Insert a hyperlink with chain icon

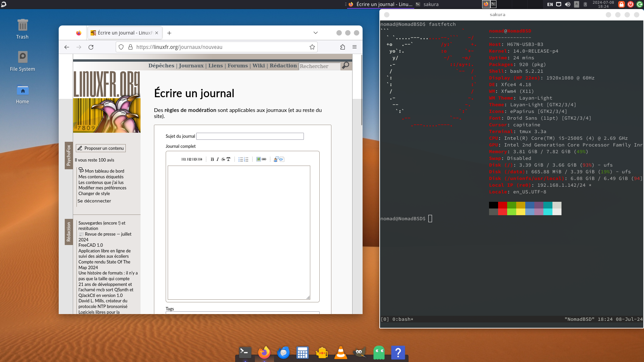264,159
